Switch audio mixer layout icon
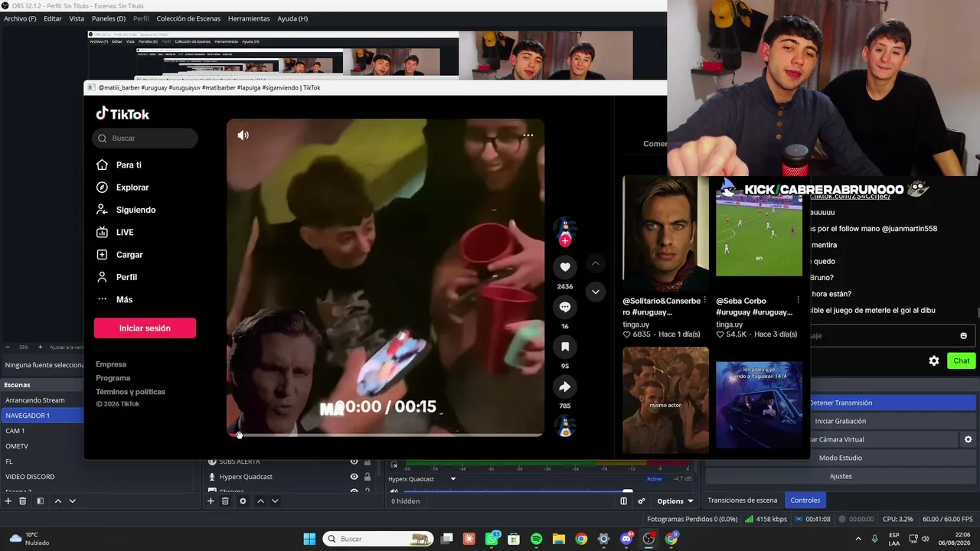 click(623, 501)
